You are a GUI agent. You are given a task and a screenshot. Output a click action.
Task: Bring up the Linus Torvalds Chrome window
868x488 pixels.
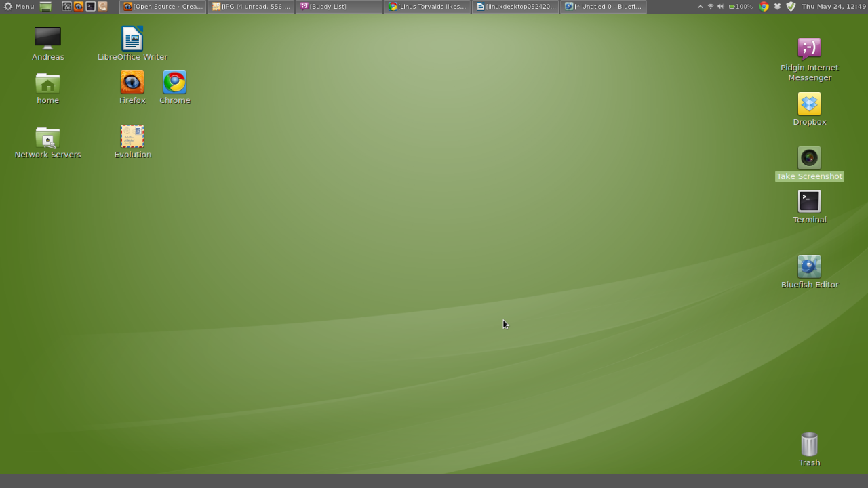(x=427, y=7)
